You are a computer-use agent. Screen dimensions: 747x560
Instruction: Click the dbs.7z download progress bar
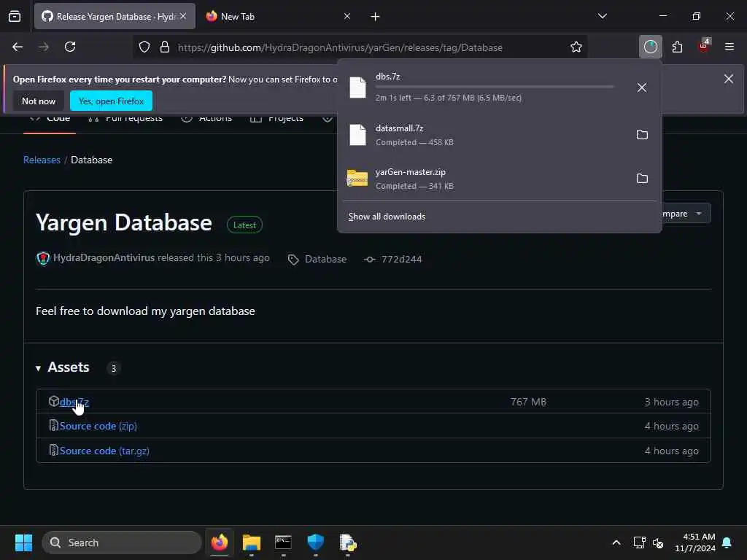click(495, 87)
